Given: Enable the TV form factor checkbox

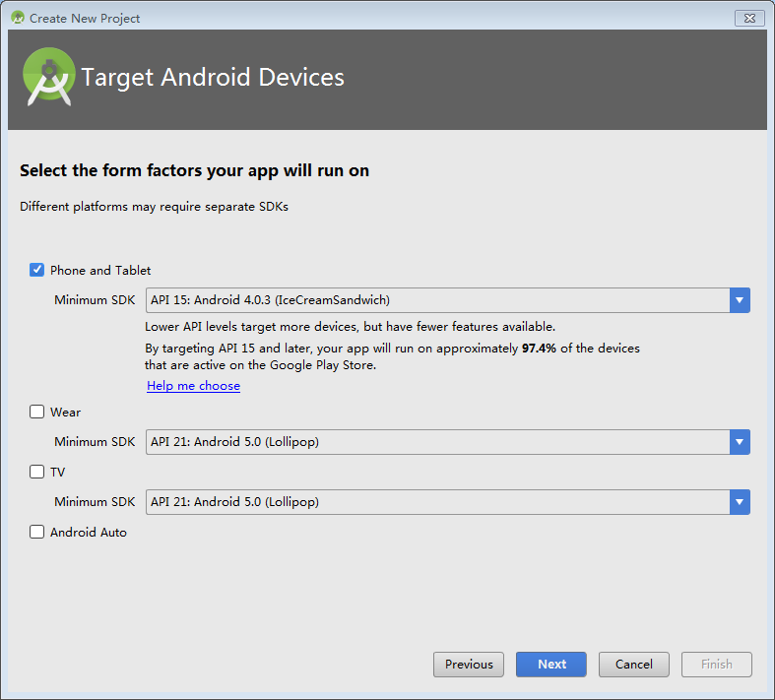Looking at the screenshot, I should pos(36,472).
